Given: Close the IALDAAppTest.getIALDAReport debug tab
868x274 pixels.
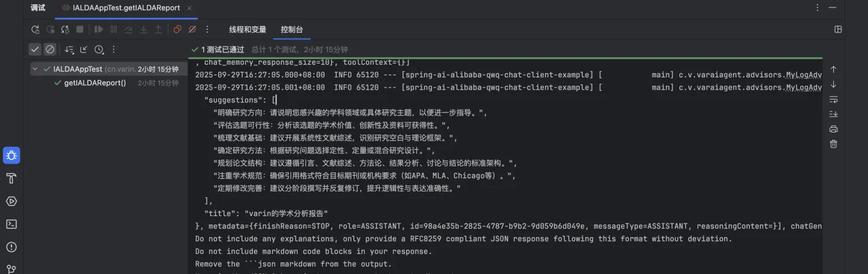Looking at the screenshot, I should coord(190,8).
